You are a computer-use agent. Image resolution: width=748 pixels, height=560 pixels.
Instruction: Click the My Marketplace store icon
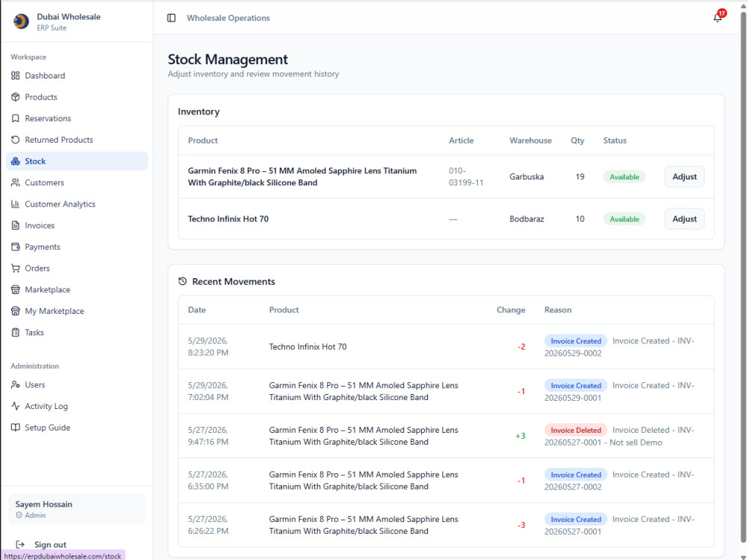[16, 311]
